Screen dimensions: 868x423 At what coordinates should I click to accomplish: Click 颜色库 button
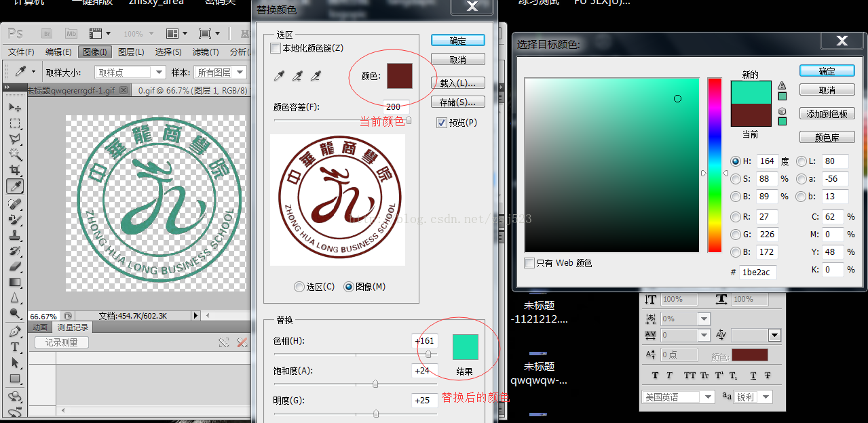[827, 138]
